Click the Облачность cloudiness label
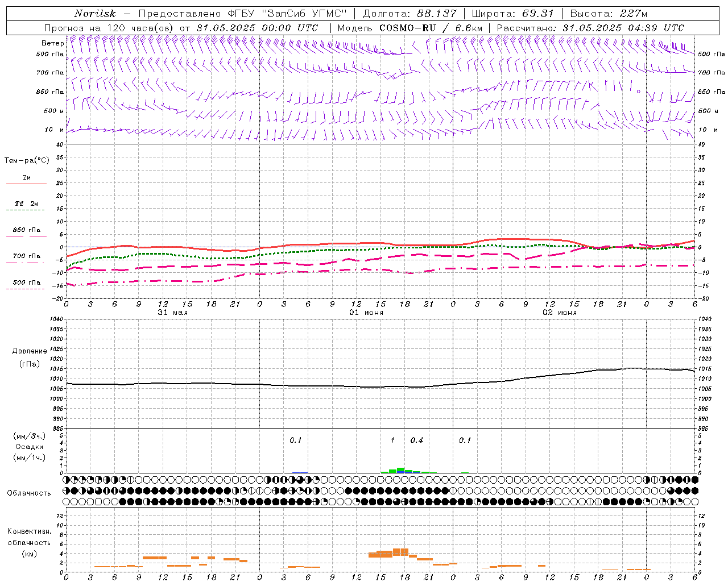This screenshot has width=728, height=582. click(29, 493)
